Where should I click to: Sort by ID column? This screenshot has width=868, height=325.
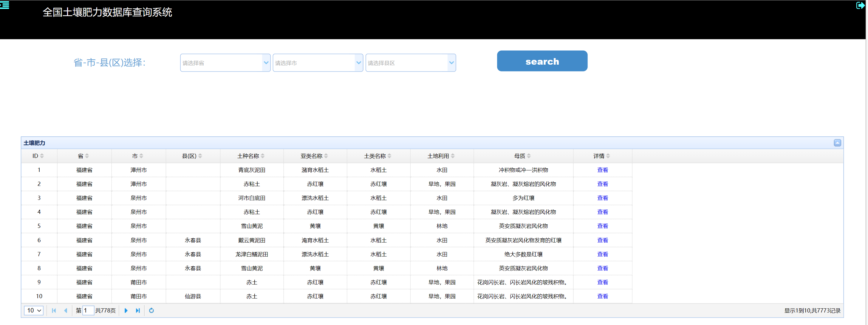pyautogui.click(x=38, y=156)
